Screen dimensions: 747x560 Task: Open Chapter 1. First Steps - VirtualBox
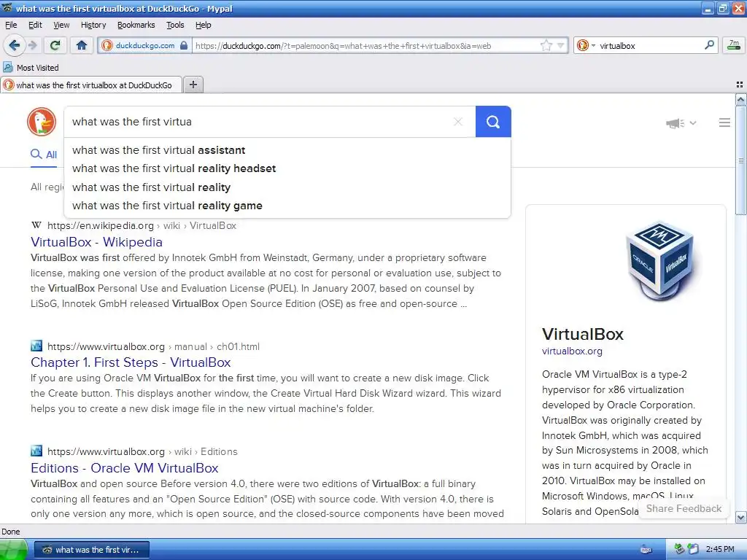pos(131,362)
